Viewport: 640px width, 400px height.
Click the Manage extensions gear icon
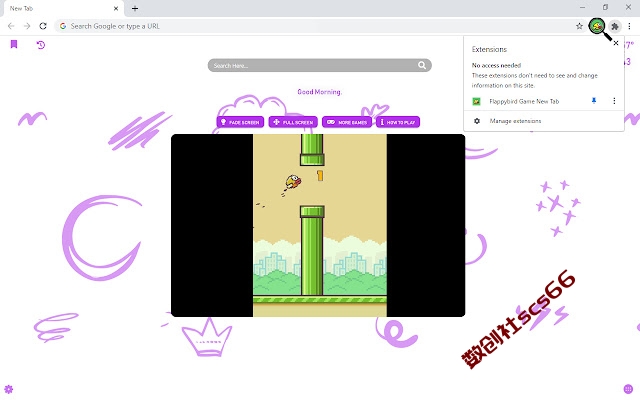point(477,121)
